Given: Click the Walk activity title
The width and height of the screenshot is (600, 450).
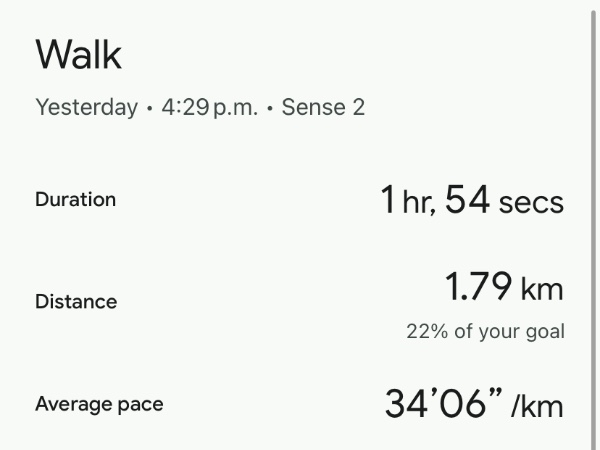Looking at the screenshot, I should [x=78, y=54].
